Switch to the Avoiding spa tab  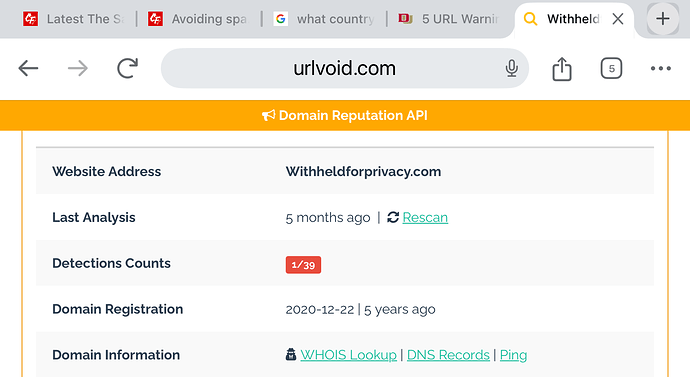[198, 19]
